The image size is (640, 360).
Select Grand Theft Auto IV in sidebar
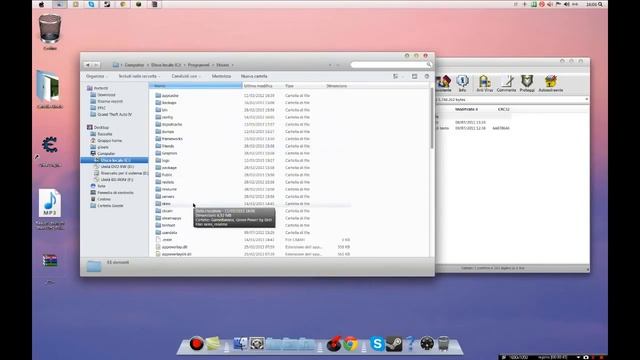point(114,114)
